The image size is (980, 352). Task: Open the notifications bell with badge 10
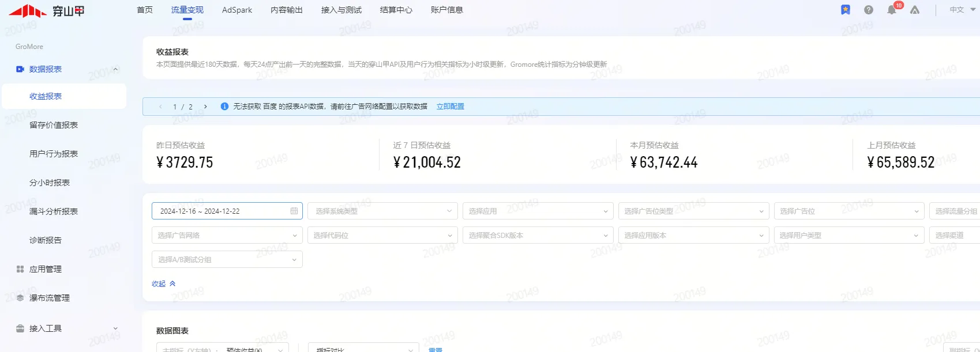(892, 10)
